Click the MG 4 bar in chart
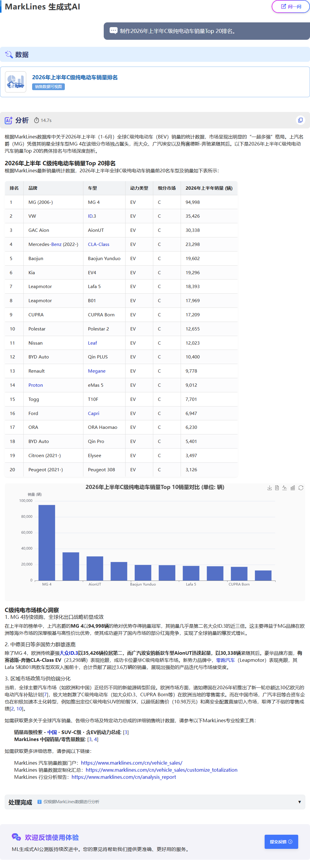310x868 pixels. (47, 543)
